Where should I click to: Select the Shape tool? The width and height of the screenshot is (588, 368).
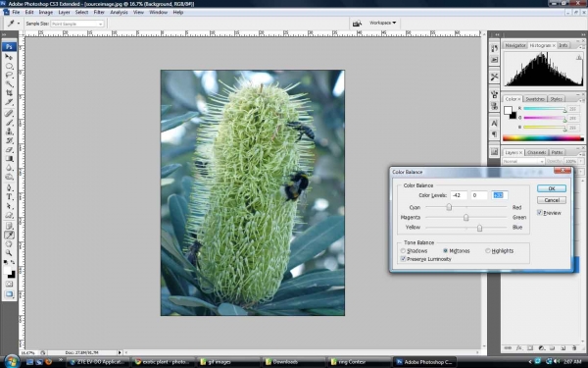click(x=9, y=215)
